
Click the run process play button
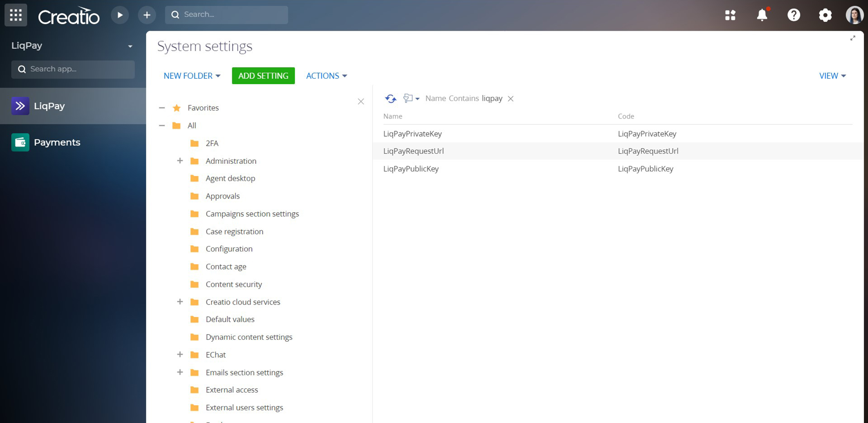pyautogui.click(x=120, y=15)
